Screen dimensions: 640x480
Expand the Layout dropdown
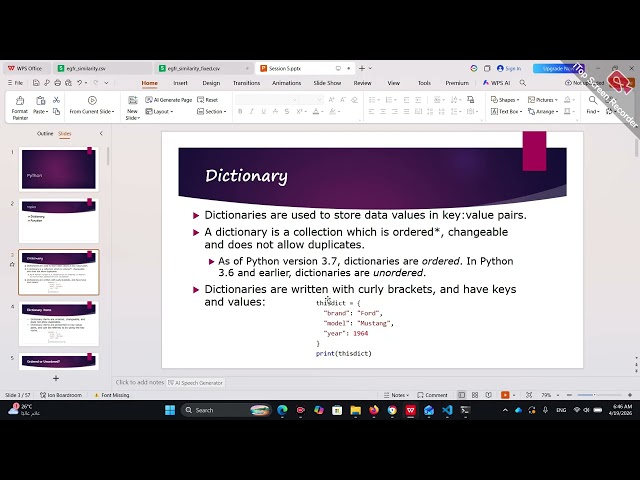[x=160, y=111]
